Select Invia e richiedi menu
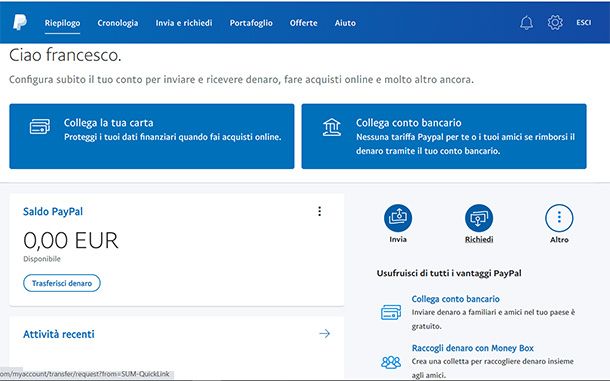610x381 pixels. [x=184, y=23]
